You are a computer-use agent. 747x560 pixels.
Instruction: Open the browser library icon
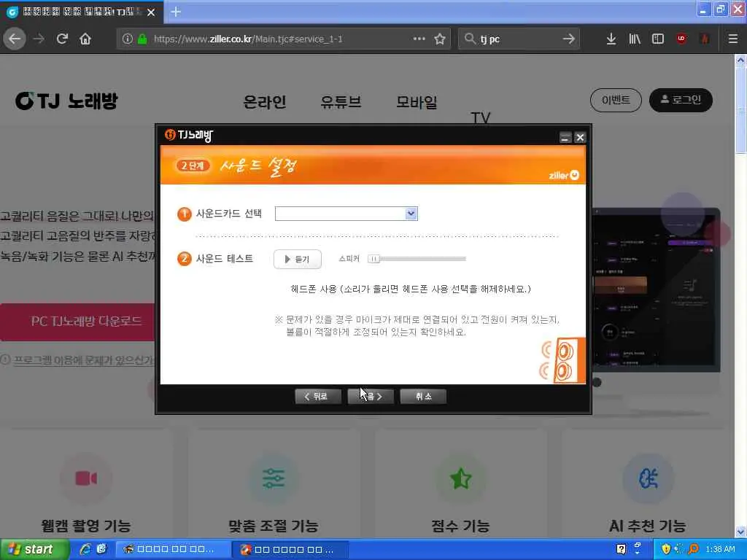point(635,39)
